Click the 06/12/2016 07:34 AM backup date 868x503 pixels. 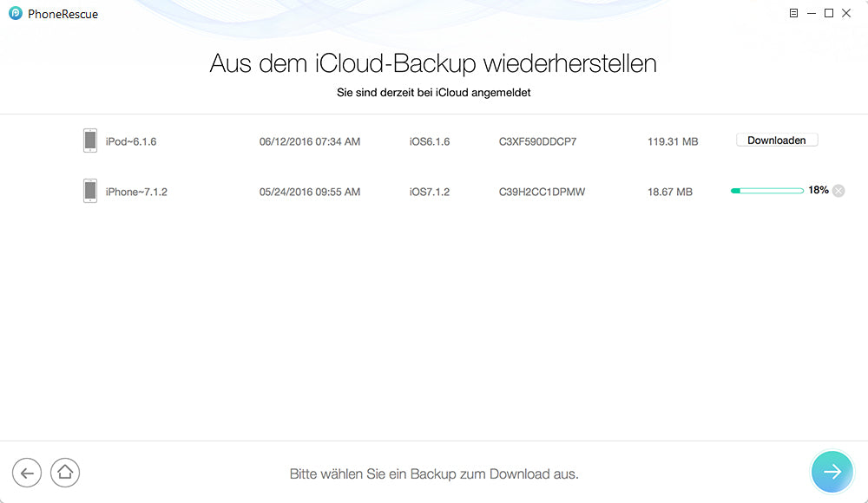tap(309, 141)
